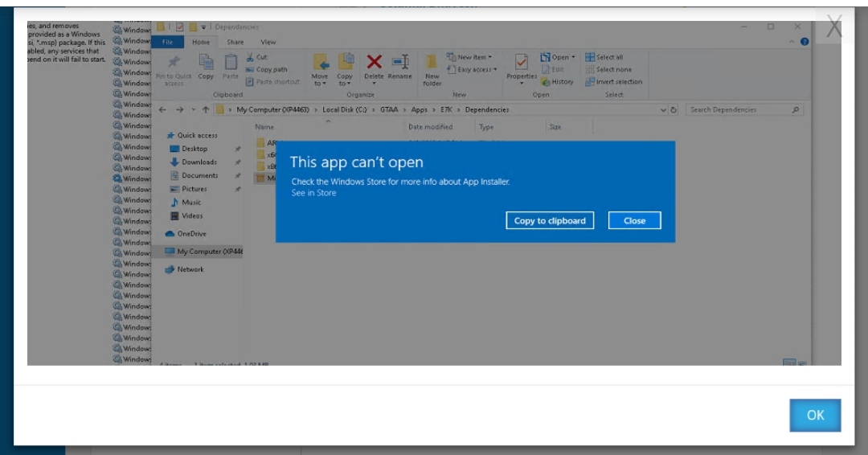Switch to the Share ribbon tab
This screenshot has height=455, width=868.
[x=235, y=42]
